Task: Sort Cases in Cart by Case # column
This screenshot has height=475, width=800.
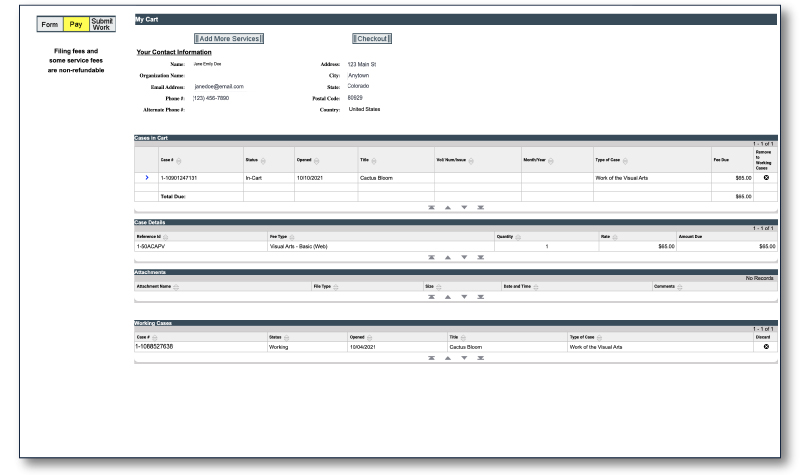Action: [178, 158]
